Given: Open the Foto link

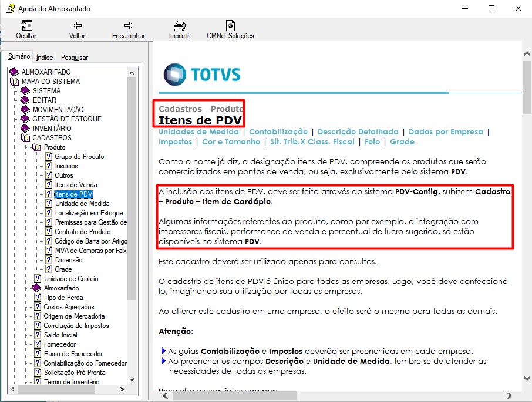Looking at the screenshot, I should click(372, 141).
